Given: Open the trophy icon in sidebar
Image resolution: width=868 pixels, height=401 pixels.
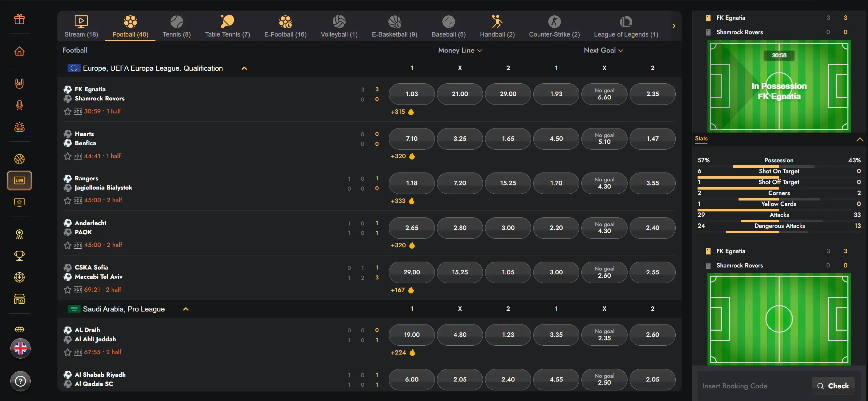Looking at the screenshot, I should point(19,256).
